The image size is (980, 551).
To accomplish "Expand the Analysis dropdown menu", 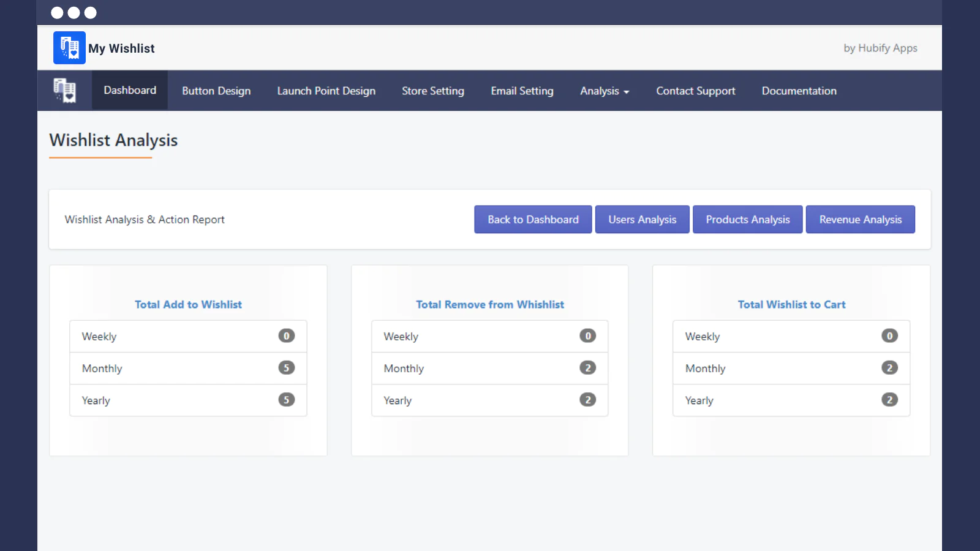I will [x=604, y=91].
